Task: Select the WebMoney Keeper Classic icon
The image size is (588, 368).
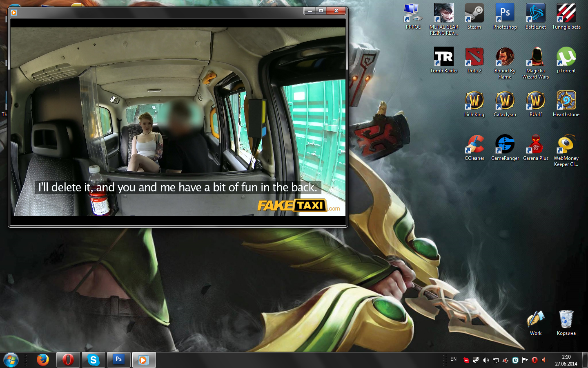Action: [566, 150]
